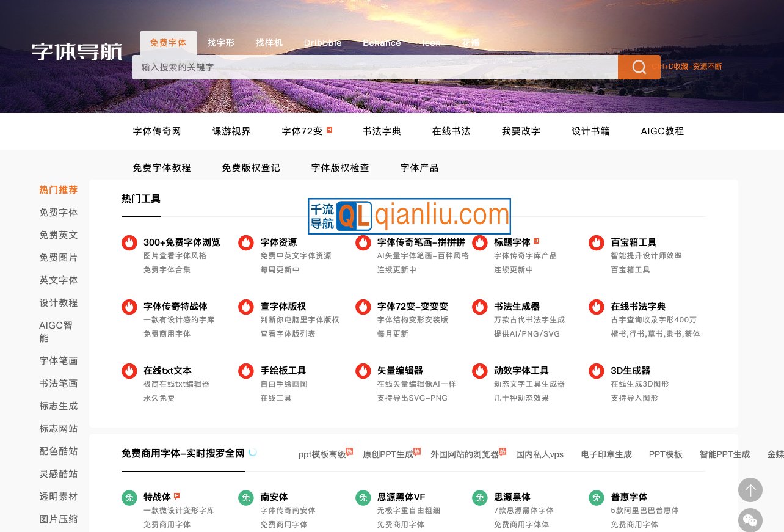Click the fire icon beside 3D生成器
Viewport: 784px width, 532px height.
[597, 371]
